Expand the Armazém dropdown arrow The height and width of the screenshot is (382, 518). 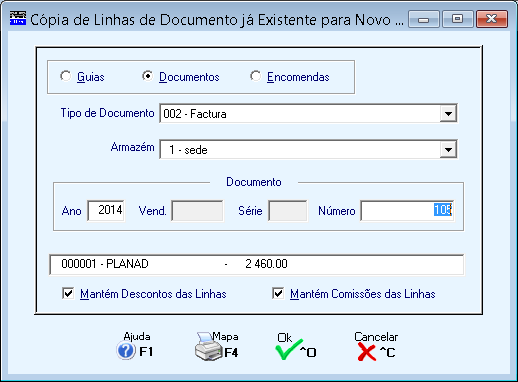448,150
